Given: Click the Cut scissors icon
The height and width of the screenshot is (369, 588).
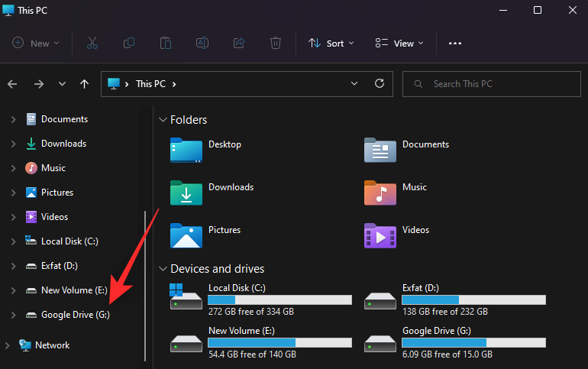Looking at the screenshot, I should tap(92, 43).
